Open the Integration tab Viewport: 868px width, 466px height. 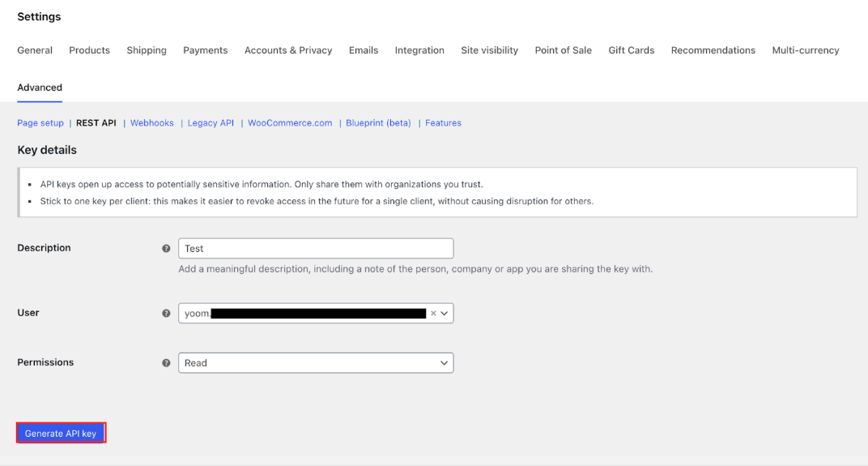pyautogui.click(x=419, y=50)
